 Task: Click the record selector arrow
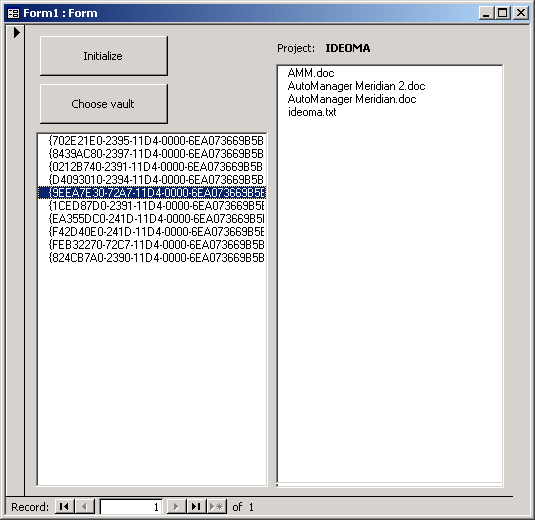tap(16, 33)
